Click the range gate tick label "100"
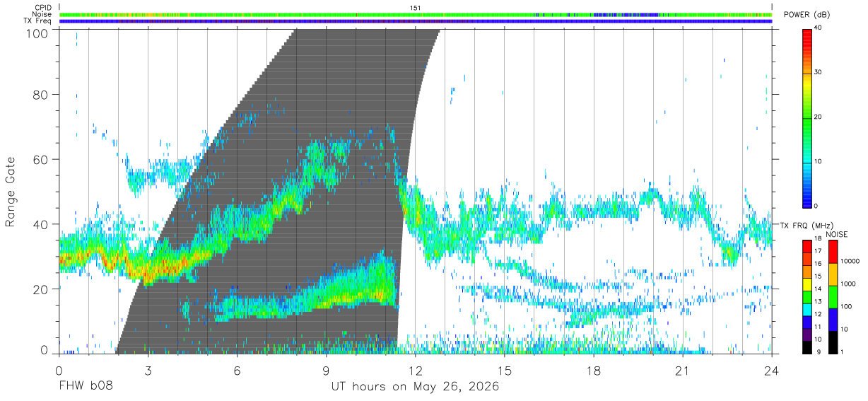 37,33
